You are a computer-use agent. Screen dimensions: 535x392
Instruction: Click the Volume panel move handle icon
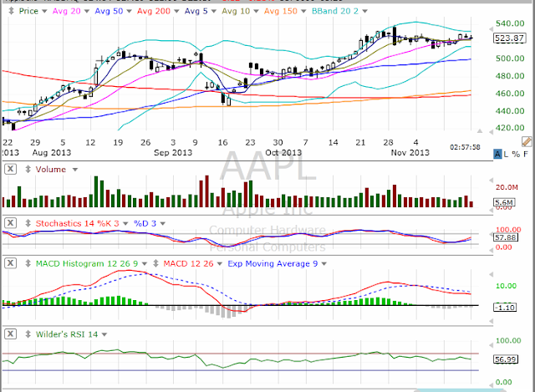[x=28, y=169]
